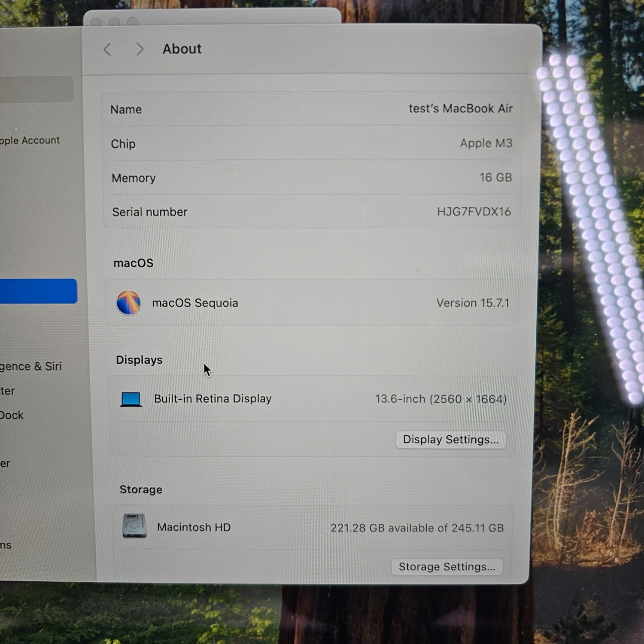
Task: Click the 16 GB memory value
Action: point(495,177)
